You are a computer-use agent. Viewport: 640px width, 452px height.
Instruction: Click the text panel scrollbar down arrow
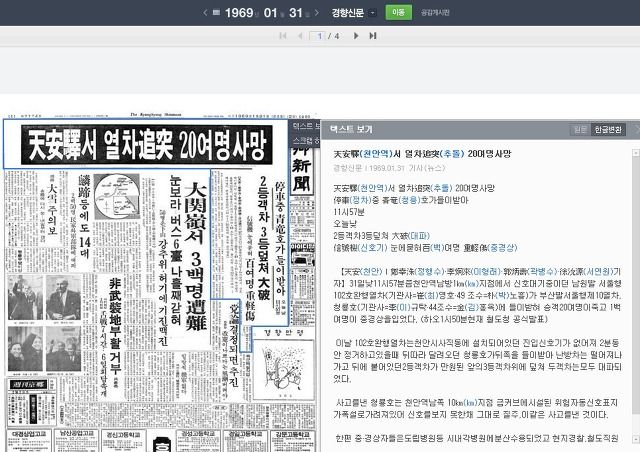click(x=636, y=439)
